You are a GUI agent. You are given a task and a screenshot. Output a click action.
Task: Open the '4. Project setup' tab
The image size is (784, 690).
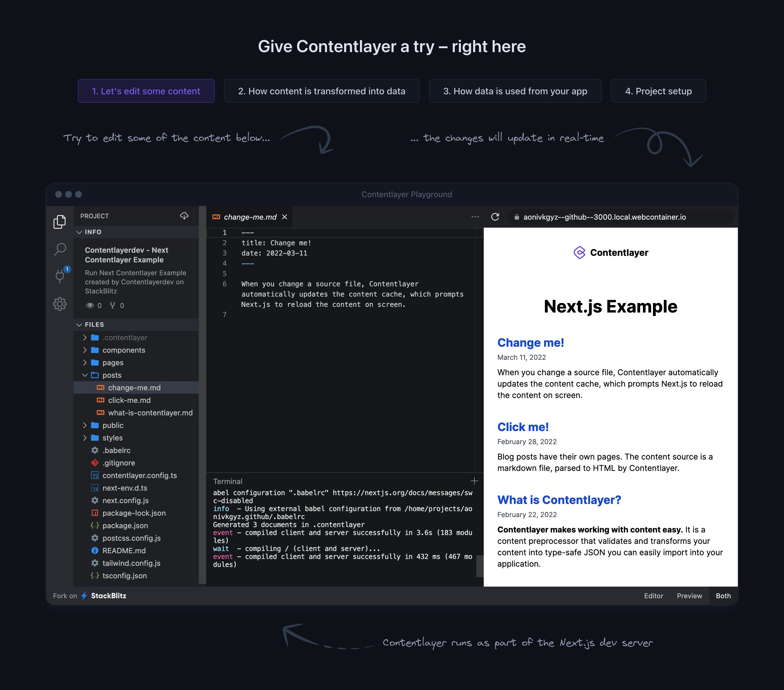pyautogui.click(x=658, y=91)
